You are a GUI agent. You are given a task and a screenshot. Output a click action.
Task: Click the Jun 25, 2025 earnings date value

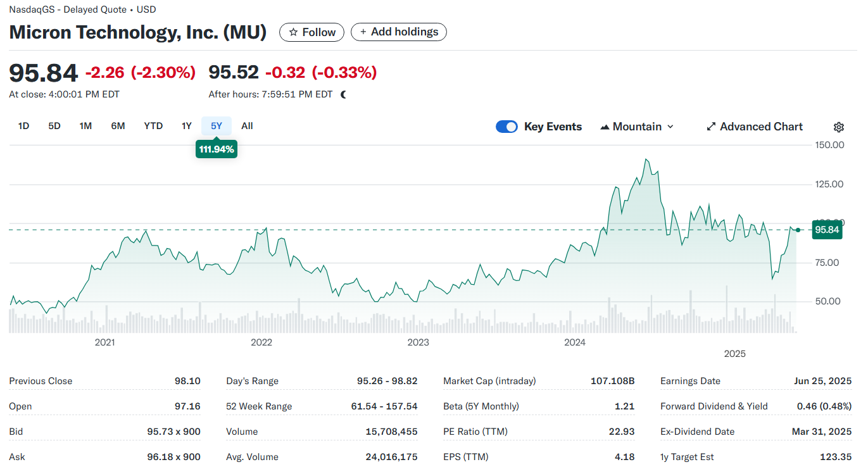822,381
